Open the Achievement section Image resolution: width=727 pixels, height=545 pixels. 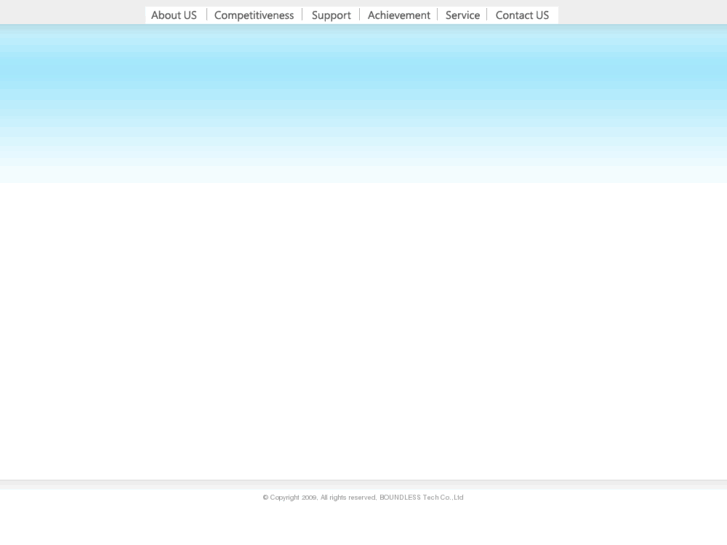(399, 15)
